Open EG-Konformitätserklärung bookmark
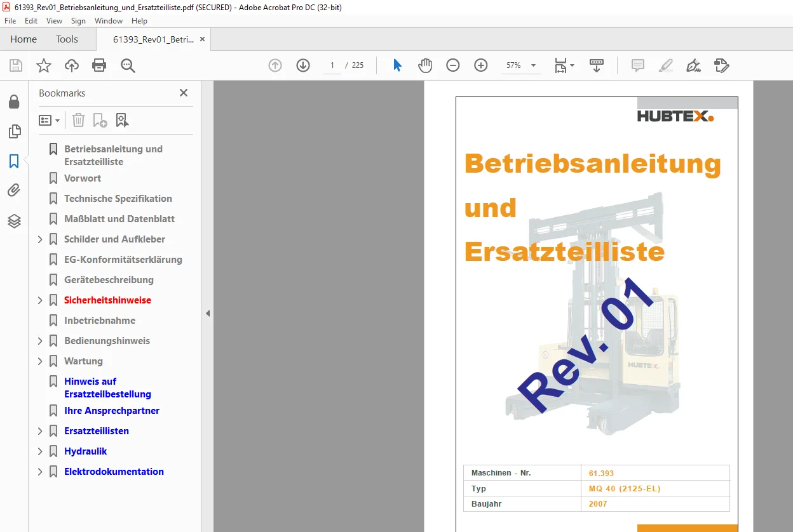The image size is (793, 532). (123, 260)
